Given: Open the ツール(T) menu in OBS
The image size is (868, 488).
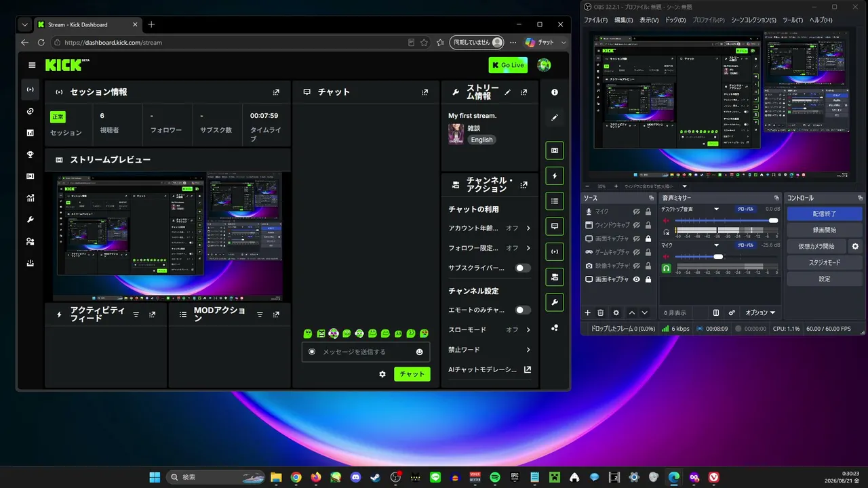Looking at the screenshot, I should tap(793, 20).
